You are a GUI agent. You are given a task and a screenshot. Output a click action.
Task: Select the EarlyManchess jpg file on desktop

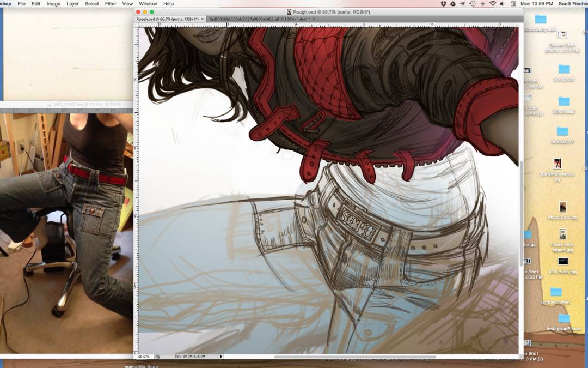(x=558, y=170)
